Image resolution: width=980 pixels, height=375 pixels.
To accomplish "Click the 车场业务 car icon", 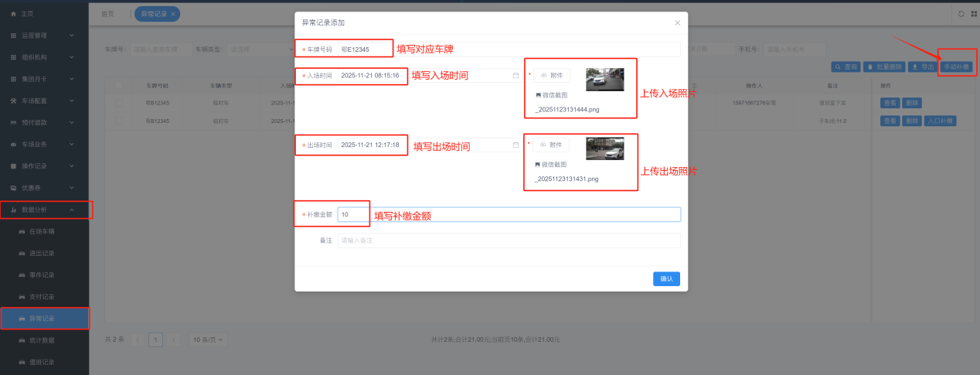I will [x=13, y=145].
